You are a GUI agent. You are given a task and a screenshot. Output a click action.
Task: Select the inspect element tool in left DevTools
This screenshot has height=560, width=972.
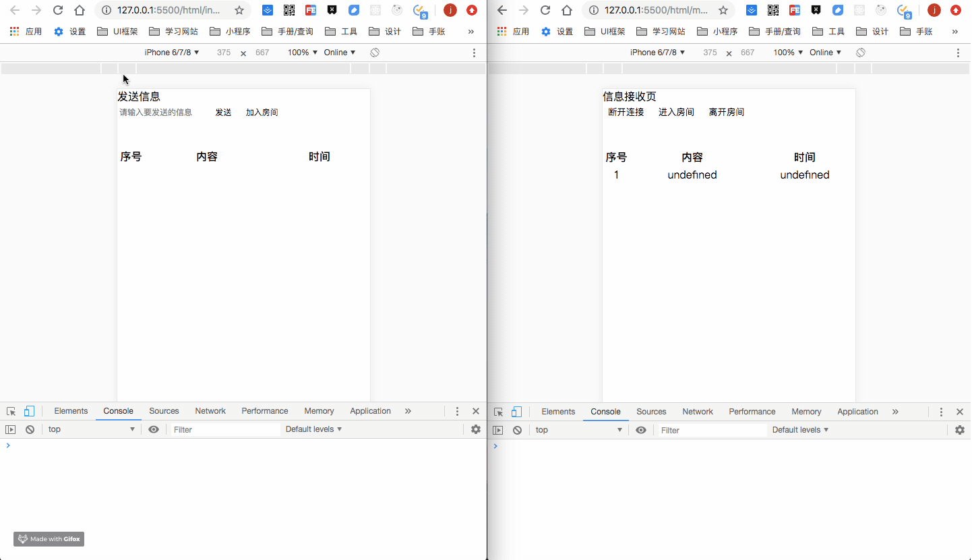click(x=11, y=410)
